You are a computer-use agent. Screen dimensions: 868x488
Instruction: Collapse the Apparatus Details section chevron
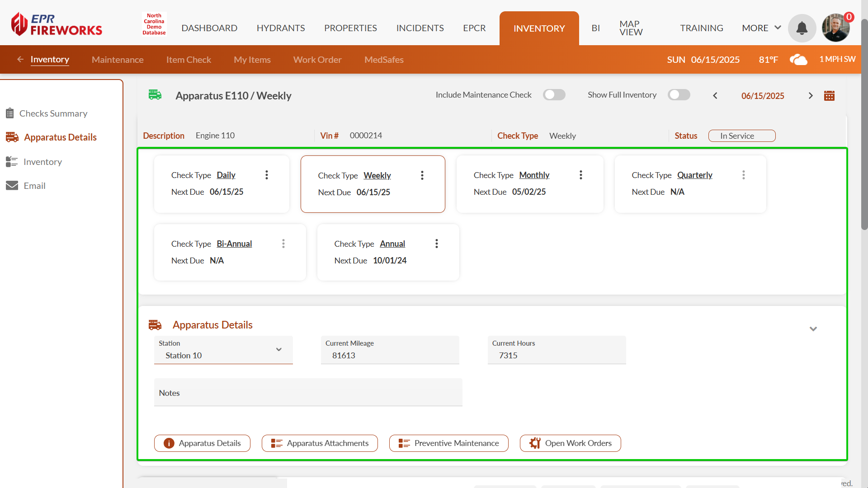point(813,329)
